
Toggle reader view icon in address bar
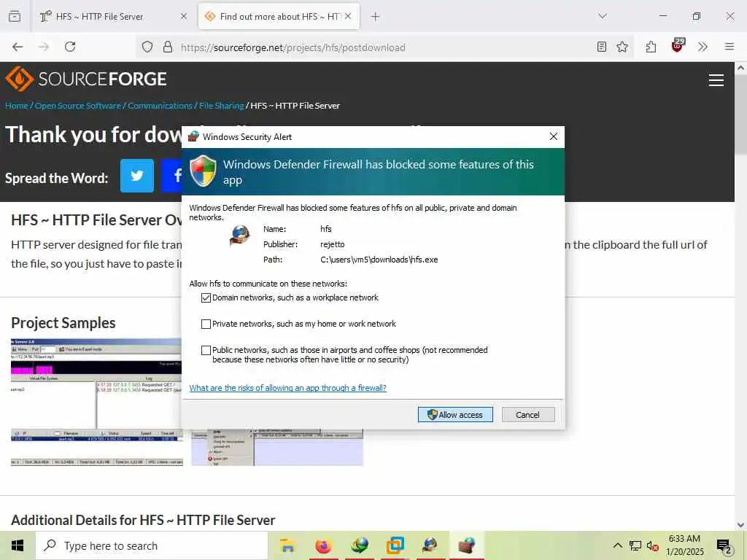tap(602, 47)
